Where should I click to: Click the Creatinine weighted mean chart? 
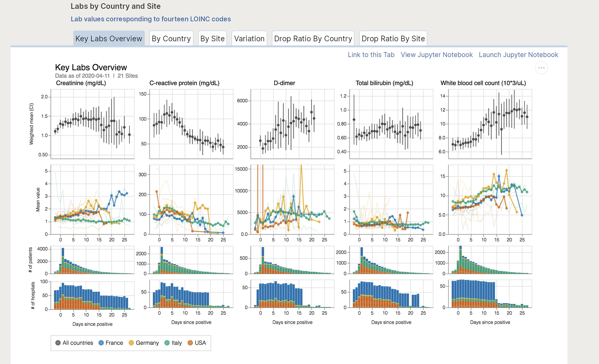92,124
